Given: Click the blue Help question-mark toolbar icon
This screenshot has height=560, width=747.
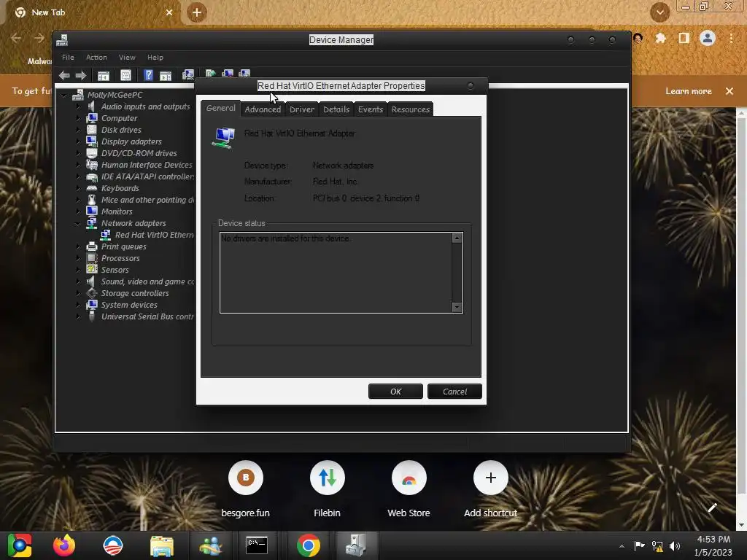Looking at the screenshot, I should coord(148,75).
